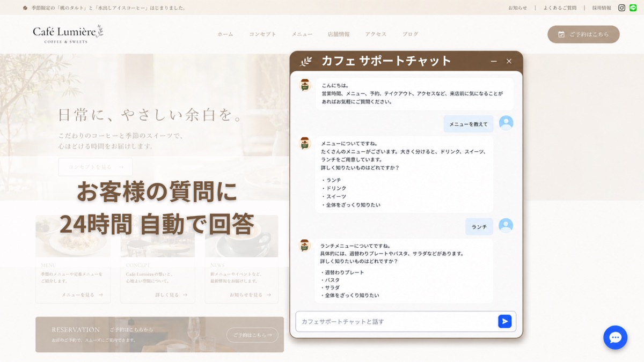Click announcement icon beside 季節限定 notice
The width and height of the screenshot is (644, 362).
[x=25, y=8]
